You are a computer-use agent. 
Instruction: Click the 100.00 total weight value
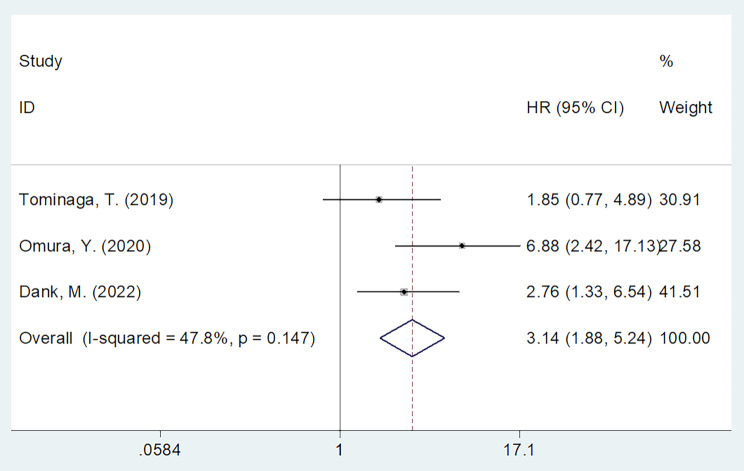point(685,338)
